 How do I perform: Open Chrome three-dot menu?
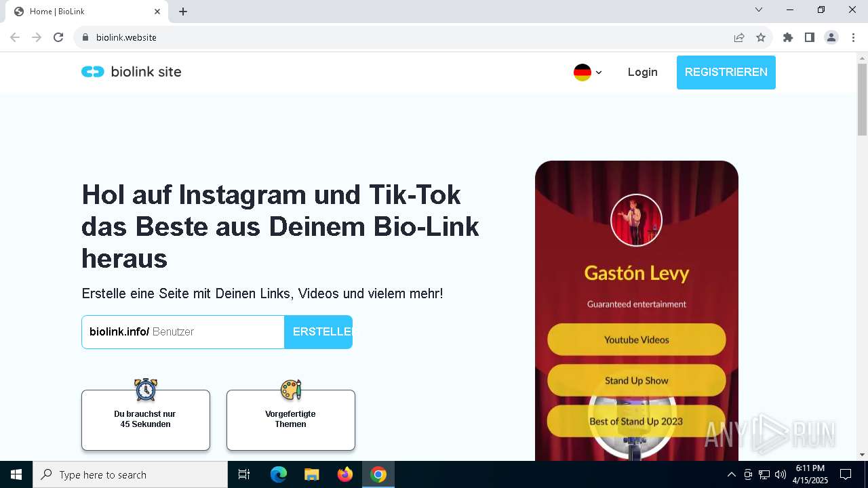(853, 37)
